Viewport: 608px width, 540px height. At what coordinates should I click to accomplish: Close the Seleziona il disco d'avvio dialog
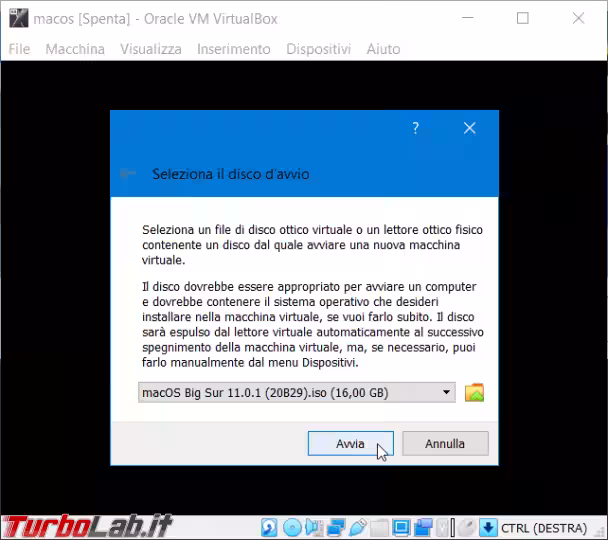(x=470, y=128)
